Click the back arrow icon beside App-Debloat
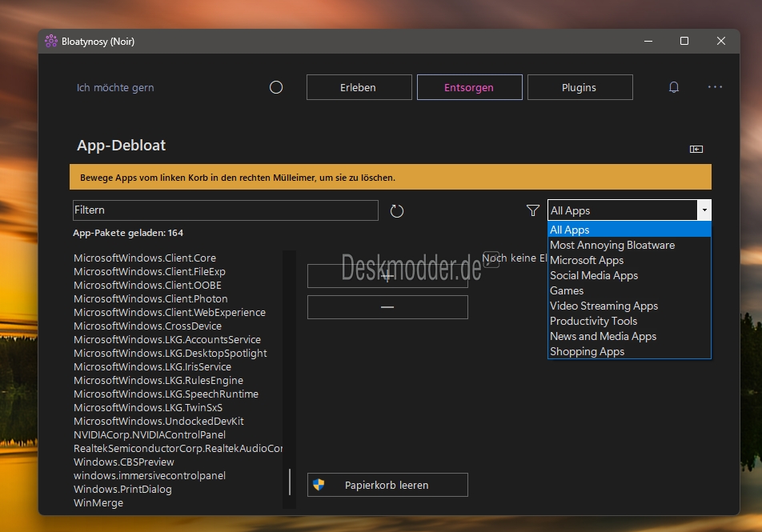762x532 pixels. pos(696,149)
